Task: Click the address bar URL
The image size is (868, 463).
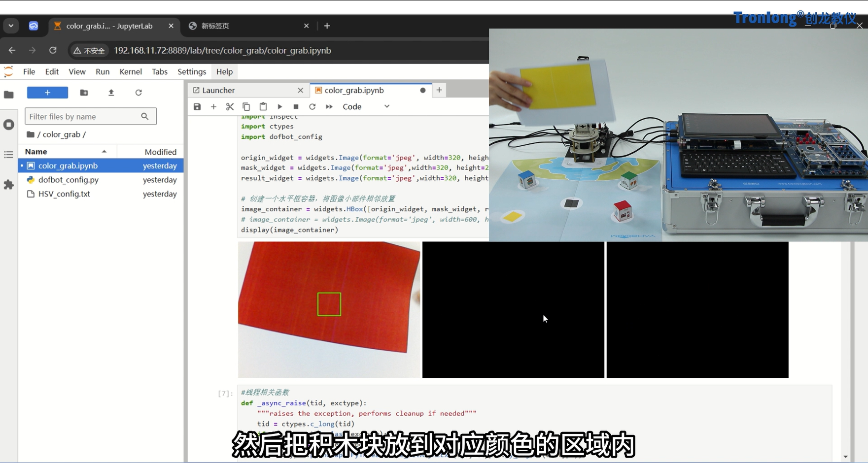Action: (222, 50)
